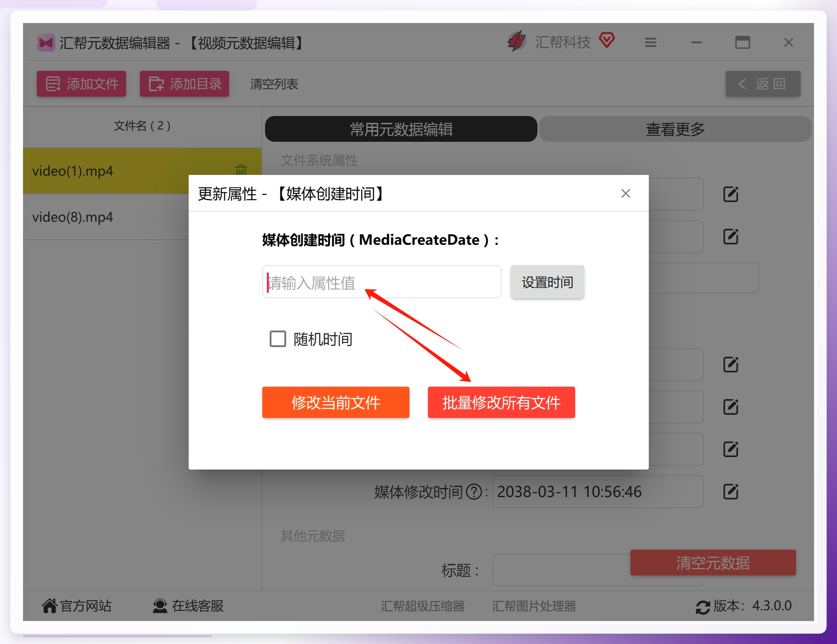The height and width of the screenshot is (644, 837).
Task: Switch to 查看更多 tab
Action: click(x=675, y=129)
